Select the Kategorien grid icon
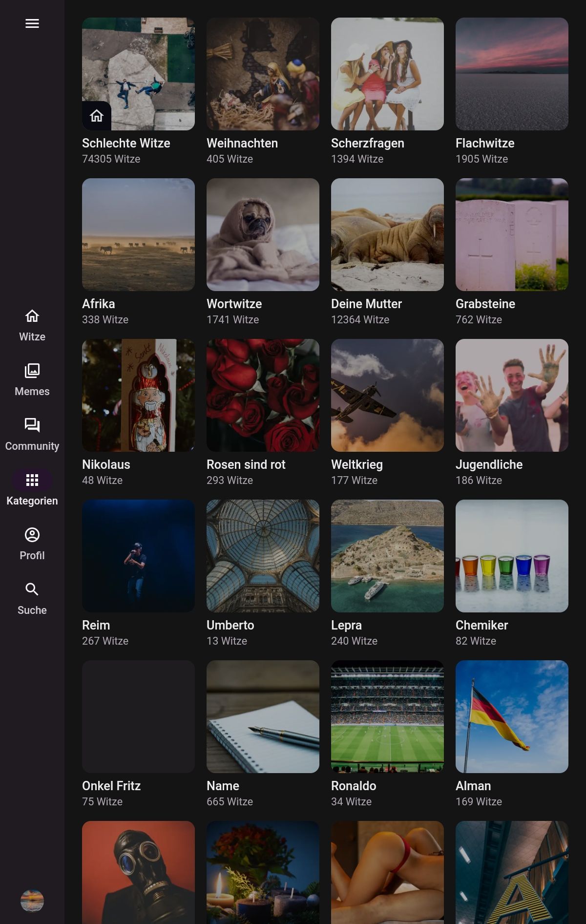This screenshot has width=586, height=924. point(32,480)
